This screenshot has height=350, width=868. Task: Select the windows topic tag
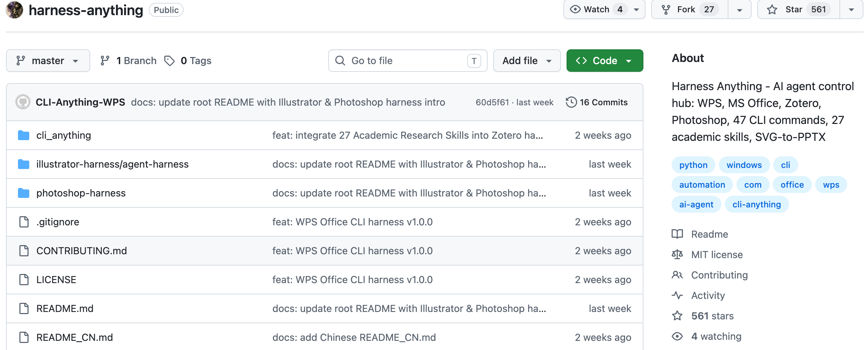(x=744, y=165)
